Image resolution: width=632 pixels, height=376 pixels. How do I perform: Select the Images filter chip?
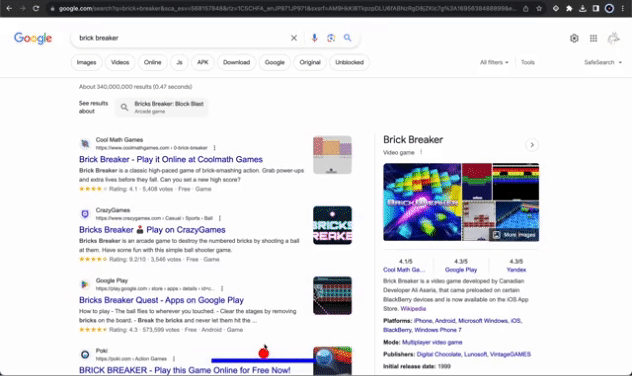pos(86,62)
